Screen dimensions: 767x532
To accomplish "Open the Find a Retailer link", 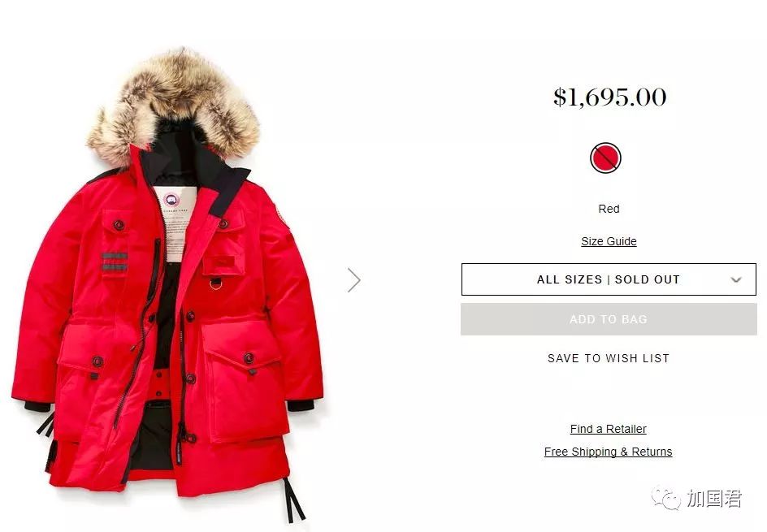I will tap(608, 429).
